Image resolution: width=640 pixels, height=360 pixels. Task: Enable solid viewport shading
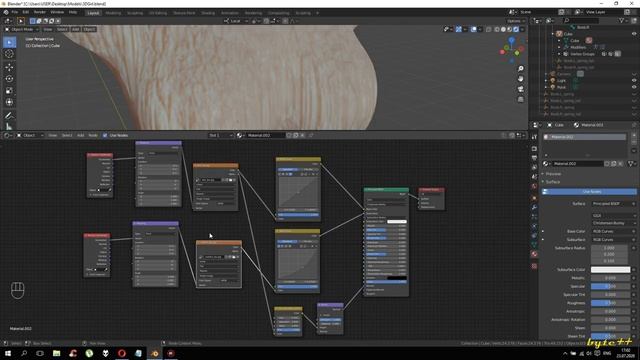pos(503,29)
